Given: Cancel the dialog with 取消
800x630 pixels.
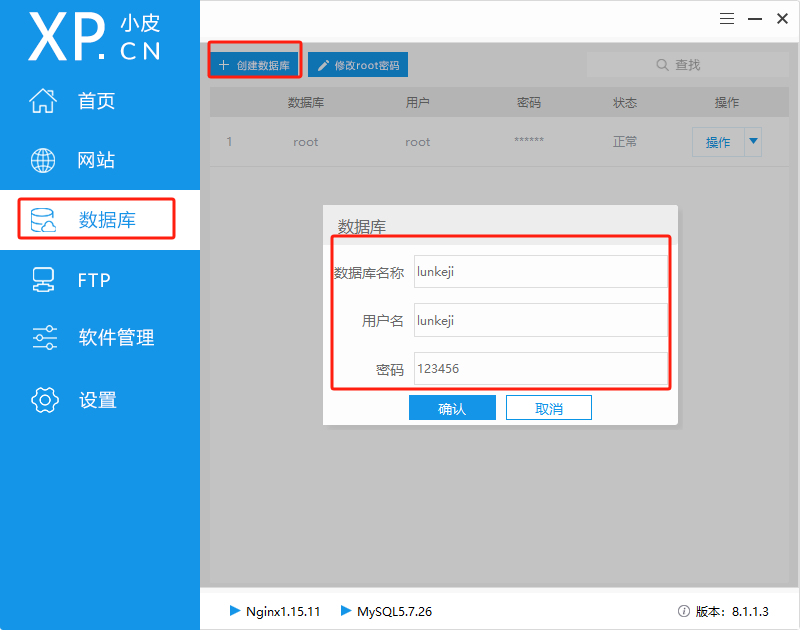Looking at the screenshot, I should click(x=548, y=408).
